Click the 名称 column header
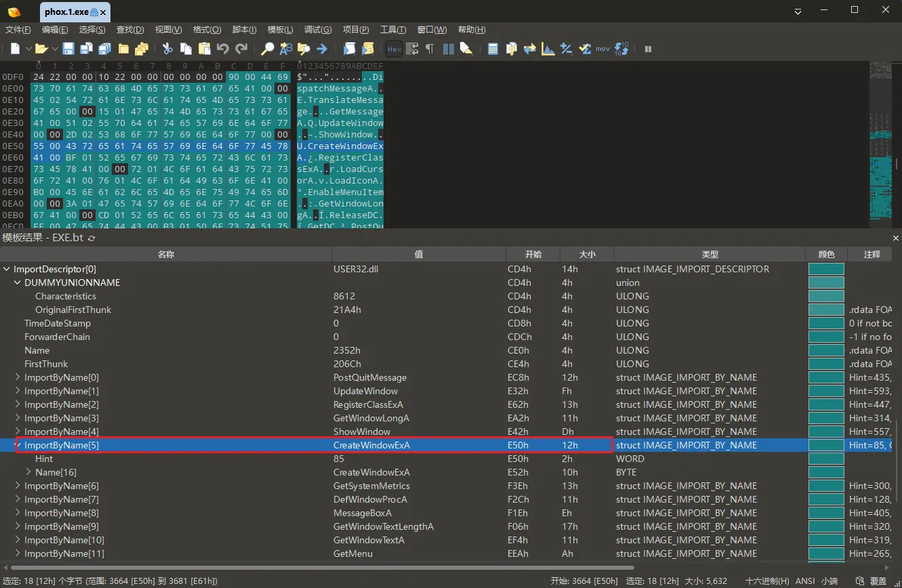 click(166, 254)
